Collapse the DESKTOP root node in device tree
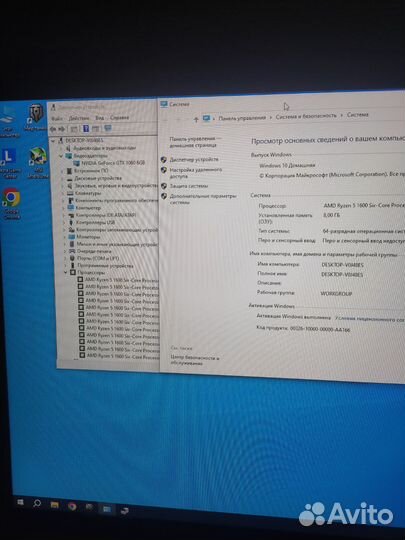The image size is (405, 540). click(x=53, y=141)
